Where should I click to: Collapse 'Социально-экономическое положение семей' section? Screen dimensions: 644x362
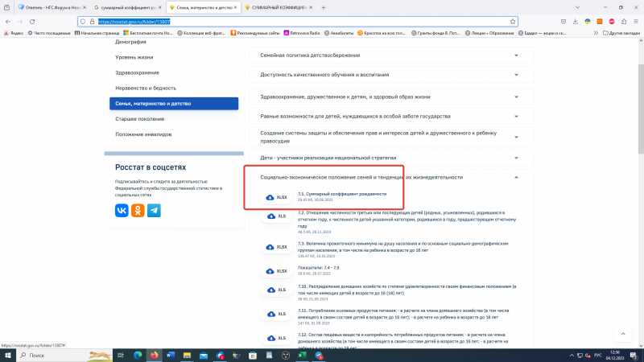pos(516,177)
